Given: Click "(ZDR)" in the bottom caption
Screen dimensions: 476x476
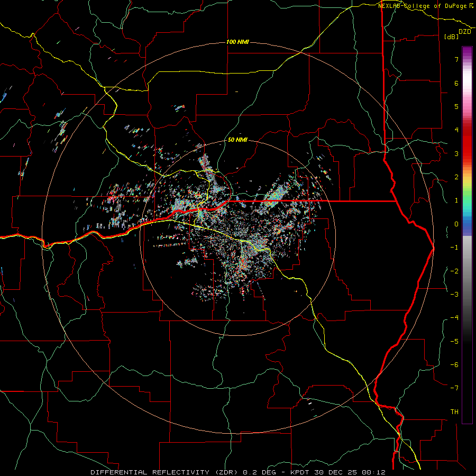Looking at the screenshot, I should [226, 472].
